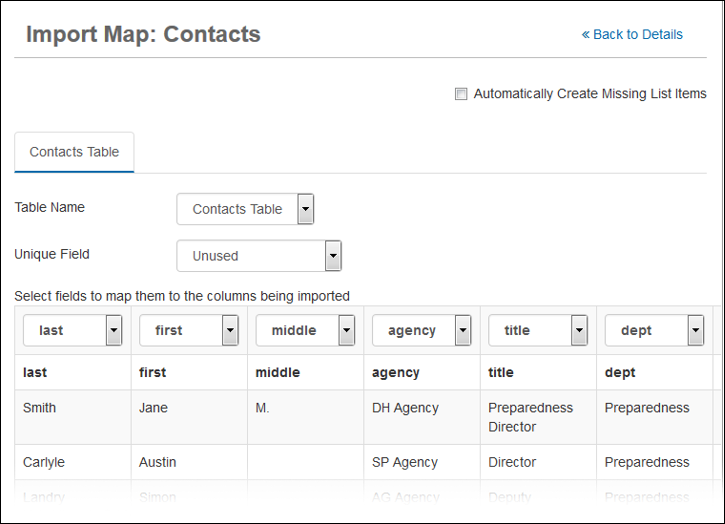Select the Preparedness Director title cell
This screenshot has height=524, width=725.
pos(530,417)
